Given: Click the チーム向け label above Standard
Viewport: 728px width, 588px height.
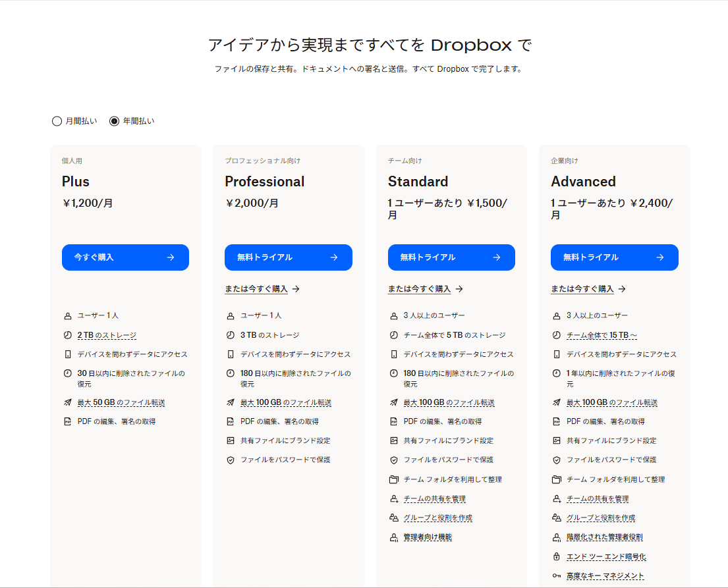Looking at the screenshot, I should coord(405,161).
